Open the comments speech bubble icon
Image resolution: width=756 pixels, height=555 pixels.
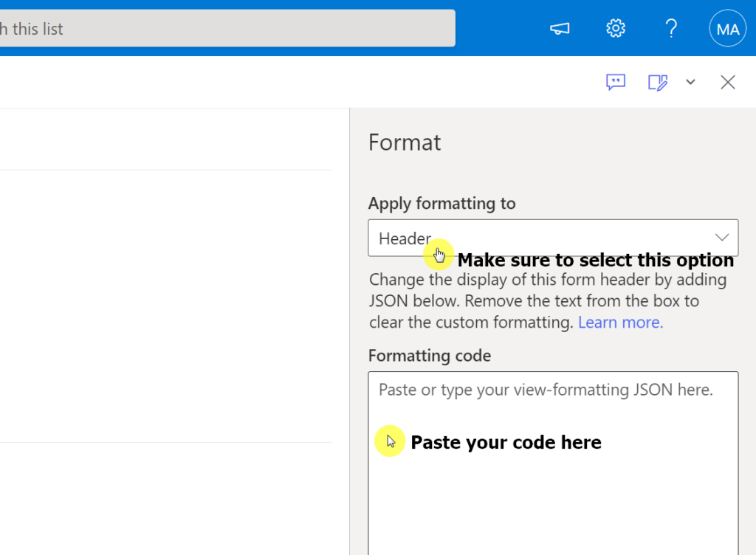click(x=616, y=82)
